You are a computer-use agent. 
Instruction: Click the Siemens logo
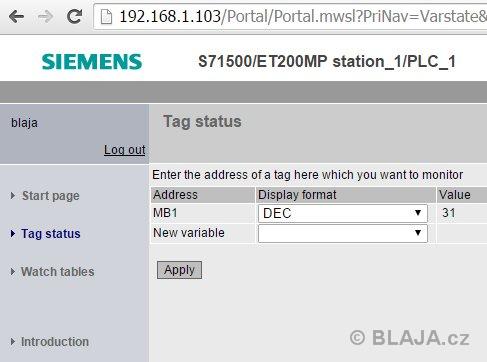tap(92, 62)
